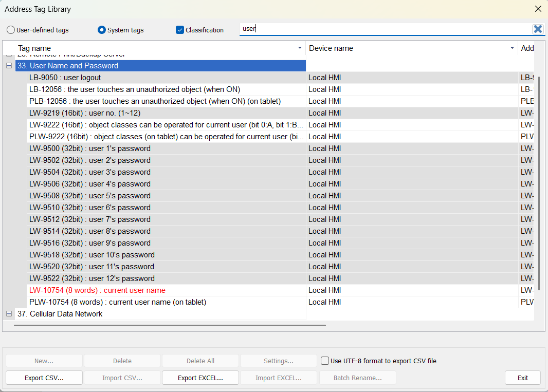Open the Tag name column filter dropdown
Viewport: 548px width, 392px height.
coord(300,48)
